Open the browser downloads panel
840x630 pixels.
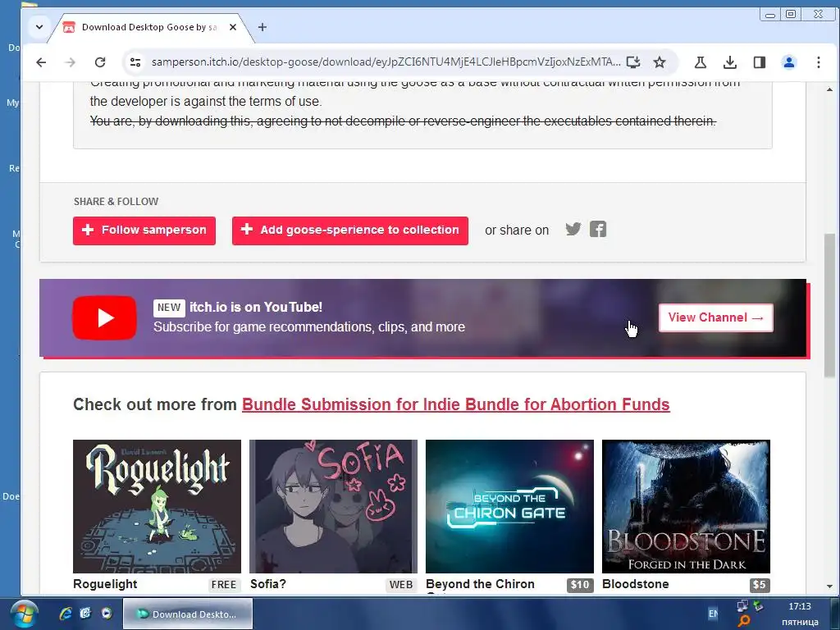[x=729, y=62]
